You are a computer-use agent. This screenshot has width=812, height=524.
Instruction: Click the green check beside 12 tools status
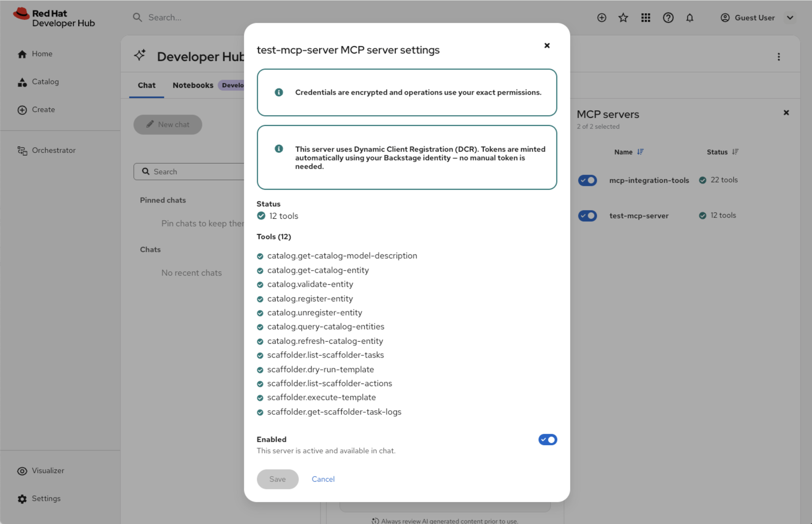coord(261,216)
